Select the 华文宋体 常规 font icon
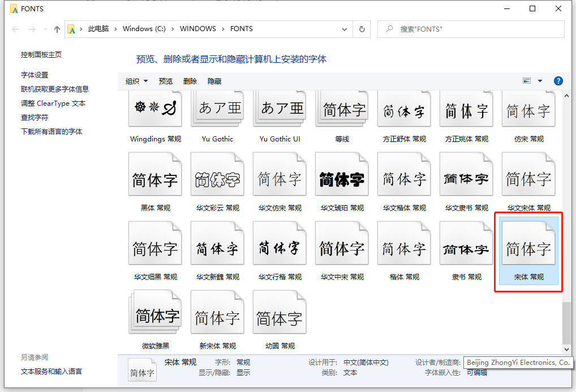This screenshot has height=392, width=576. click(x=528, y=174)
